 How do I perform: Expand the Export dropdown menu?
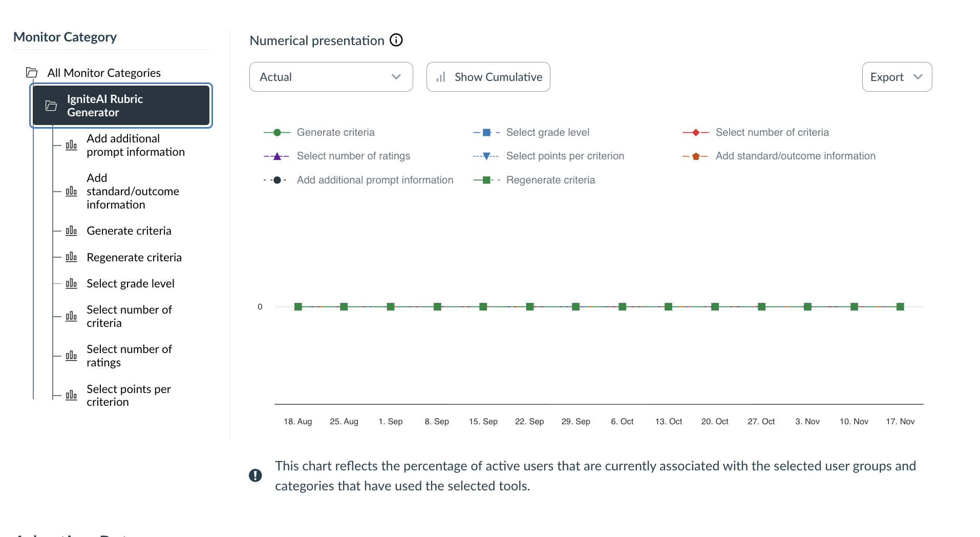pyautogui.click(x=897, y=77)
